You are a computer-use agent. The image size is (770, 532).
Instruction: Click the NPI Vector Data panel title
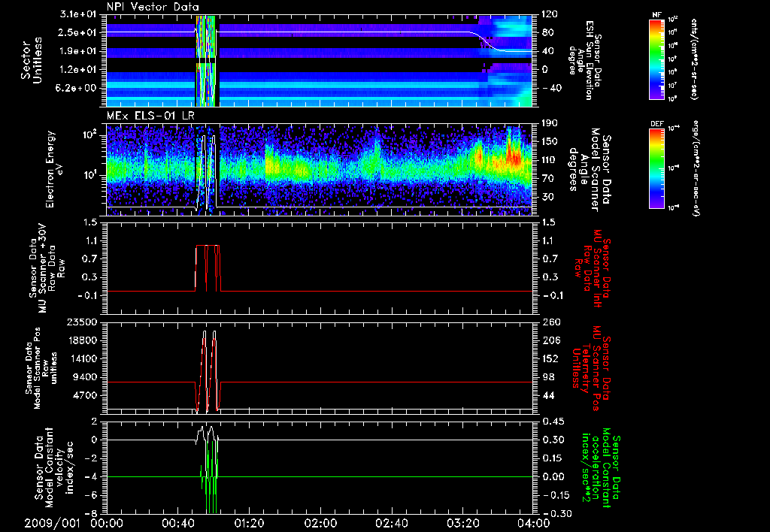(x=151, y=7)
